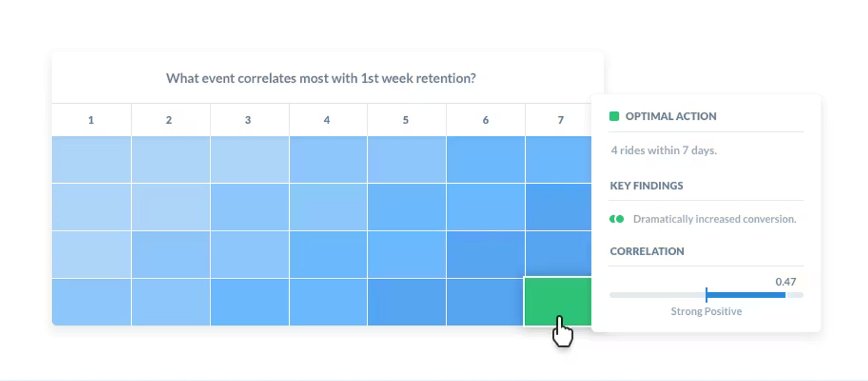Select column header 4
Screen dimensions: 868x381
(x=327, y=120)
